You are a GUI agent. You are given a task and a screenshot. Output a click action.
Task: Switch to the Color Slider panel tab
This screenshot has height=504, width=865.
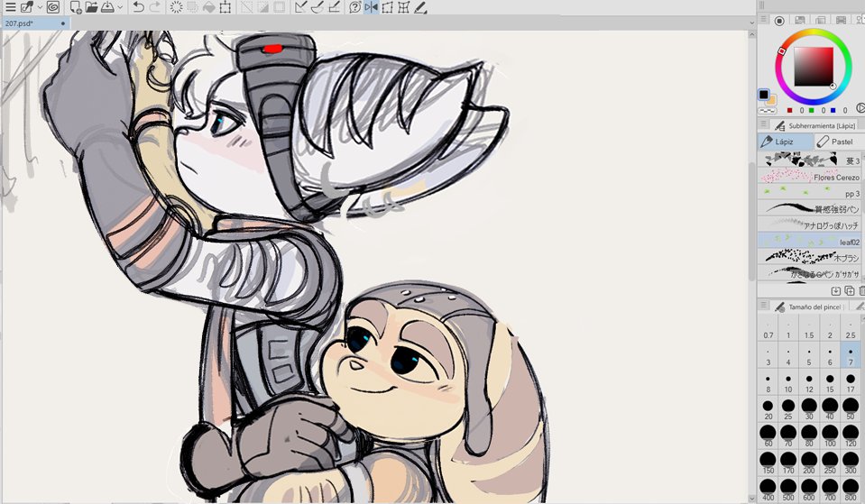(800, 21)
